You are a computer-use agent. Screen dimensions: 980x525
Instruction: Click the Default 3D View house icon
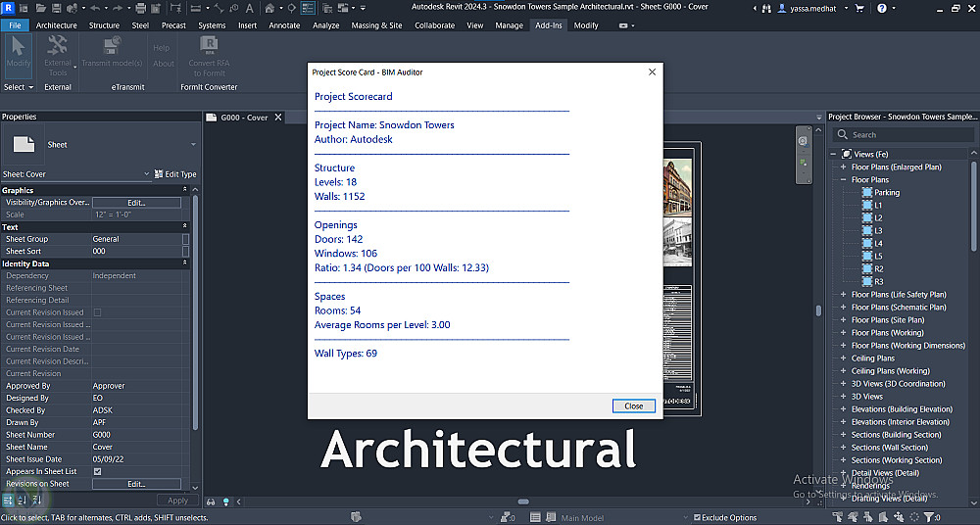click(x=269, y=8)
